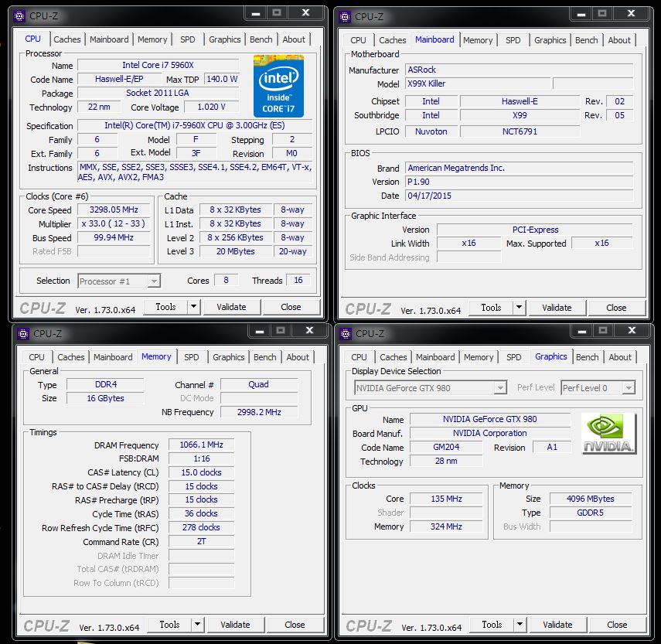
Task: Click the GPU Core clock '135 MHz'
Action: 446,499
